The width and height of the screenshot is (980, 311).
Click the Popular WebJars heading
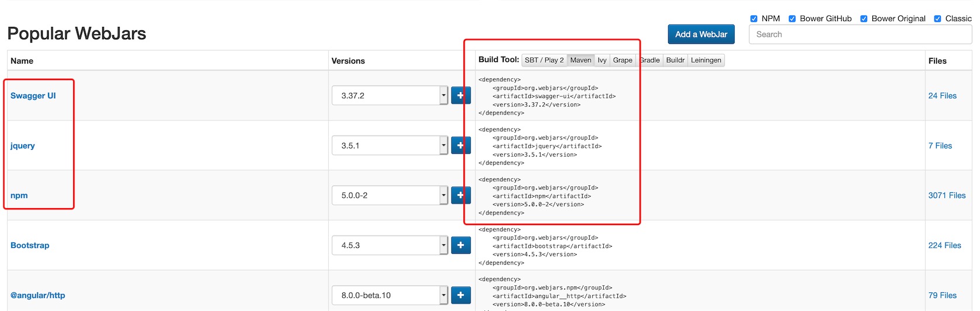click(x=77, y=33)
